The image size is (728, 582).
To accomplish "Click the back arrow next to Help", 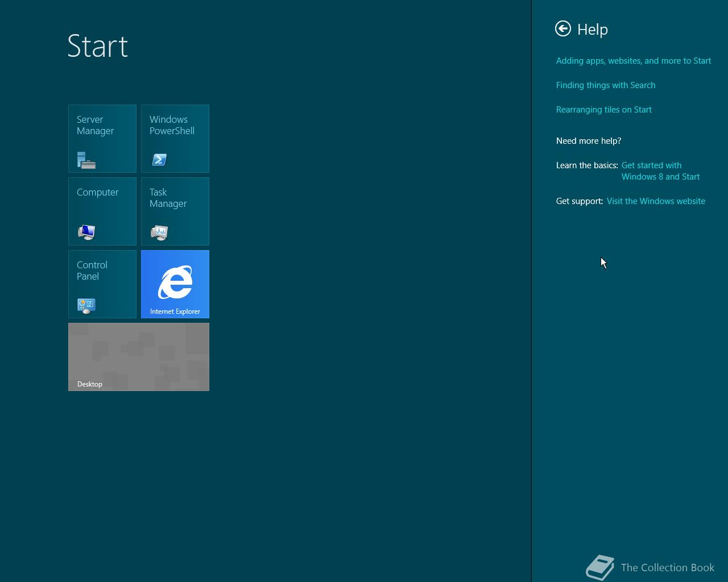I will 563,28.
